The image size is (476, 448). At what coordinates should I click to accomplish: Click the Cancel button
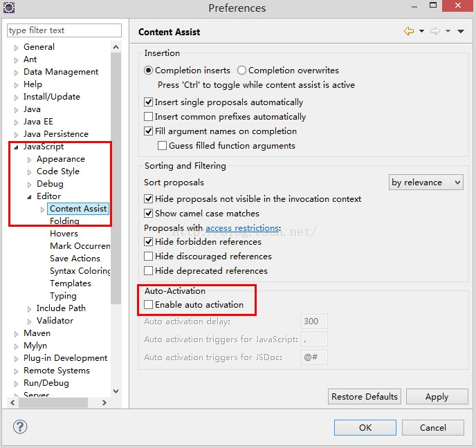433,428
